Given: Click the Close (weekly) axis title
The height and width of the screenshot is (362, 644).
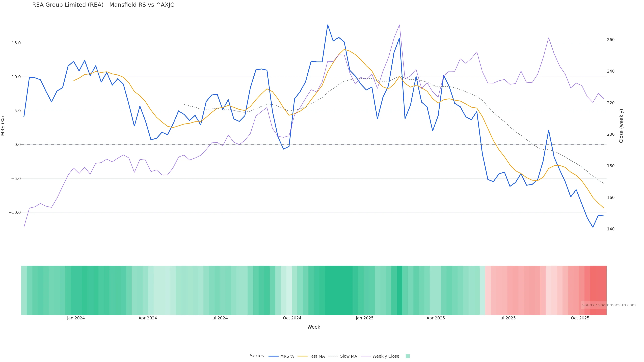Looking at the screenshot, I should (x=621, y=126).
